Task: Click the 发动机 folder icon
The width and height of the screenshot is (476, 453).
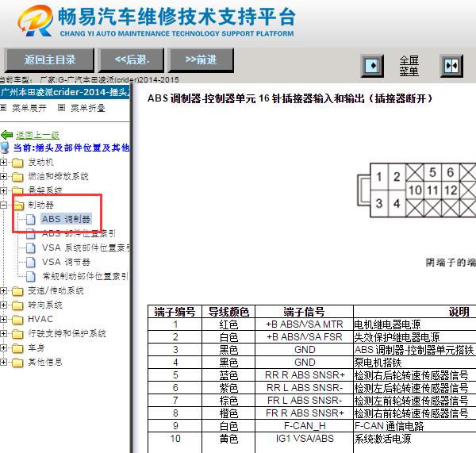Action: 17,163
